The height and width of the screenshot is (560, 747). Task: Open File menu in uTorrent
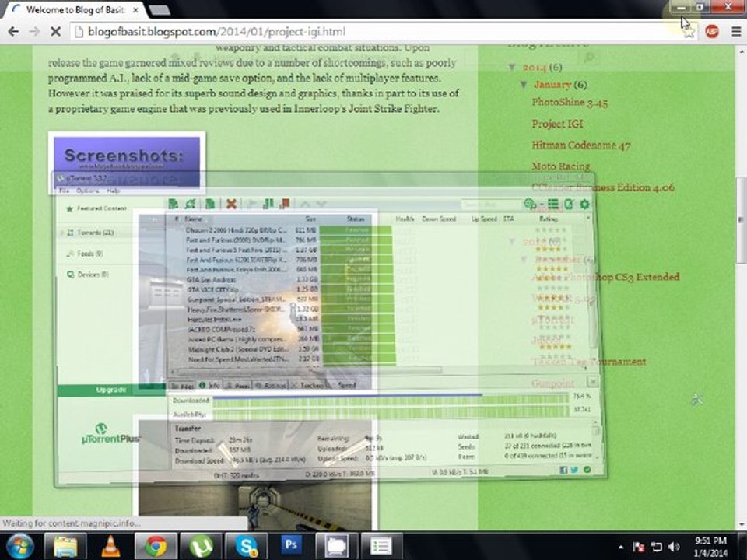pos(63,191)
